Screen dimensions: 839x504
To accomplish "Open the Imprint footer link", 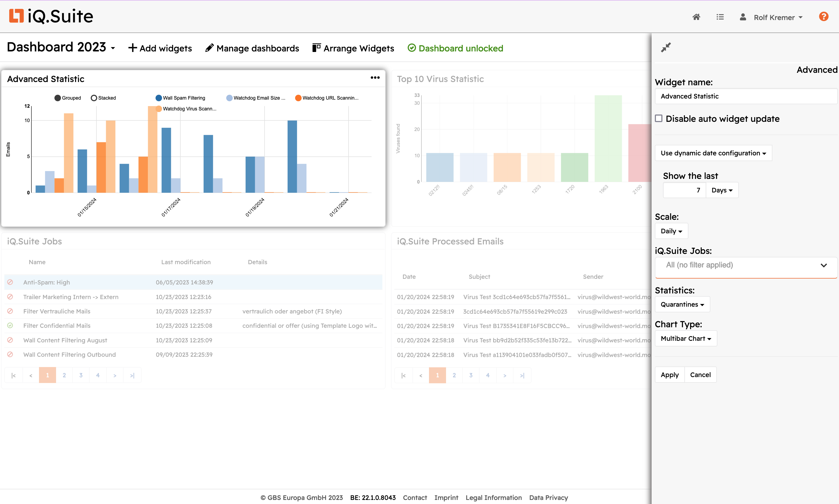I will (446, 497).
